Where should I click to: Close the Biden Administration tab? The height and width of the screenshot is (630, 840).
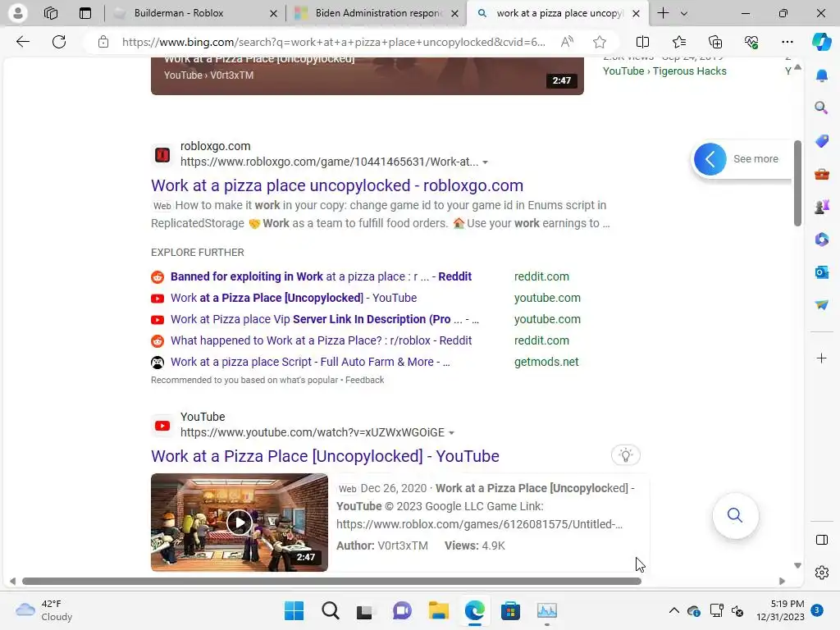pos(454,13)
